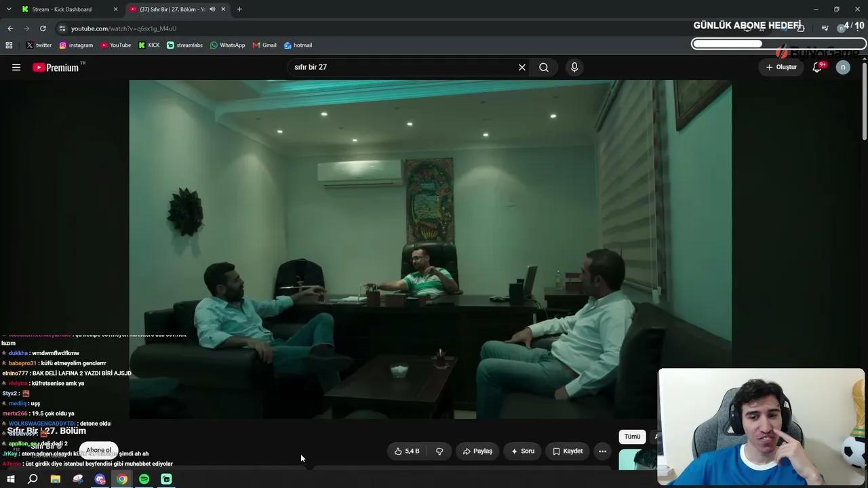
Task: Close the Kick Dashboard tab
Action: [x=115, y=9]
